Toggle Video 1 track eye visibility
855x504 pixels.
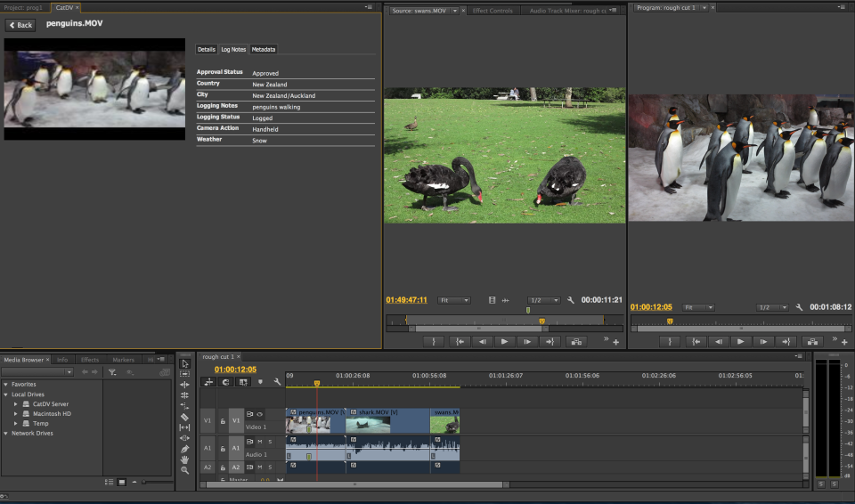point(260,414)
